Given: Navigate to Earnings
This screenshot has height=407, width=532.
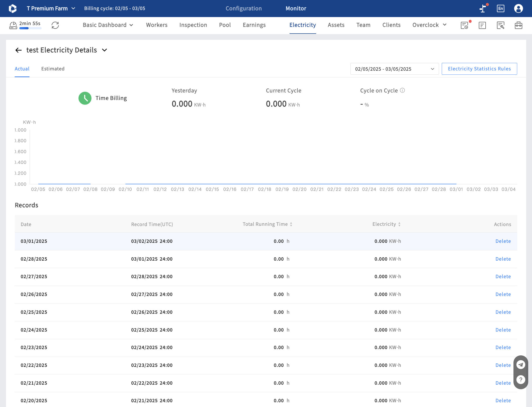Looking at the screenshot, I should [x=254, y=25].
